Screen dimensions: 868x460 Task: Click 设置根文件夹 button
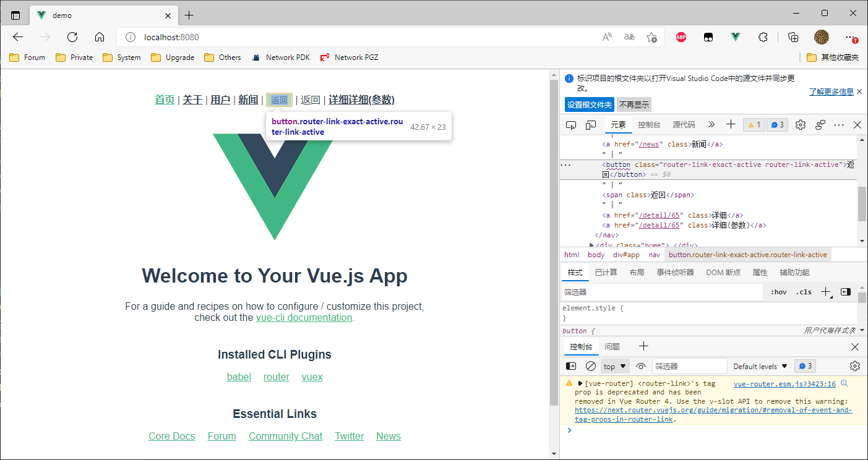click(x=590, y=104)
